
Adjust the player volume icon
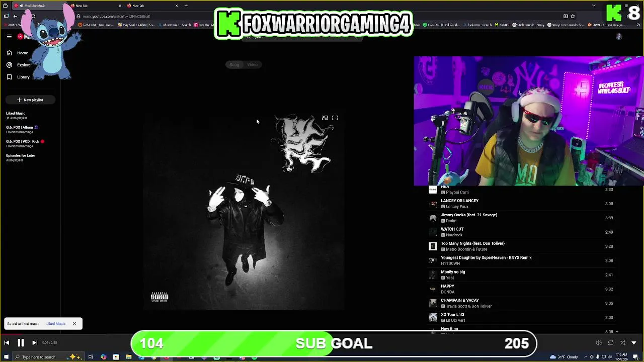tap(599, 343)
